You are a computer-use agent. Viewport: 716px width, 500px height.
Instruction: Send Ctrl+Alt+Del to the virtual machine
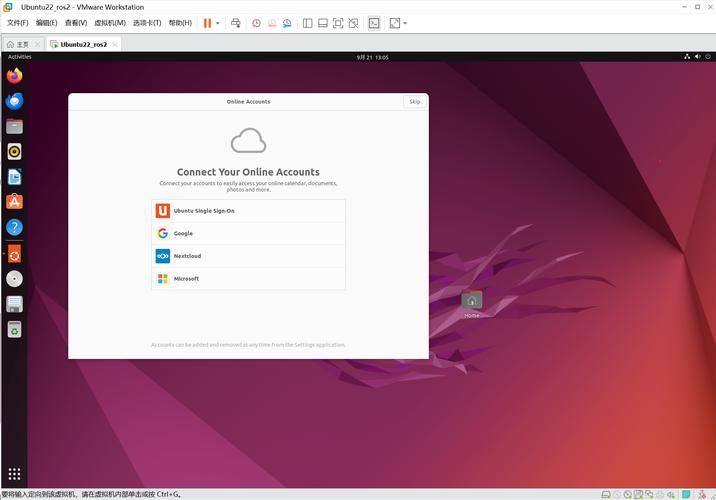pyautogui.click(x=236, y=23)
